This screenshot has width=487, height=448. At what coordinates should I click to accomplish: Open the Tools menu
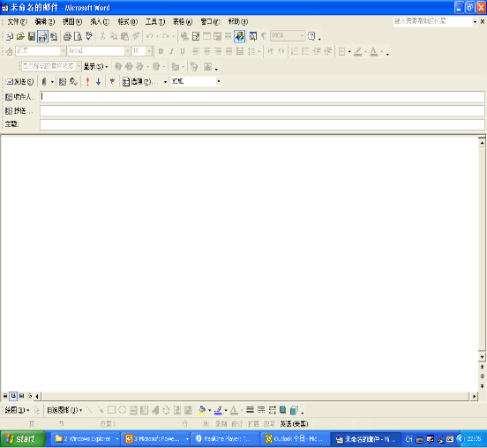(155, 21)
